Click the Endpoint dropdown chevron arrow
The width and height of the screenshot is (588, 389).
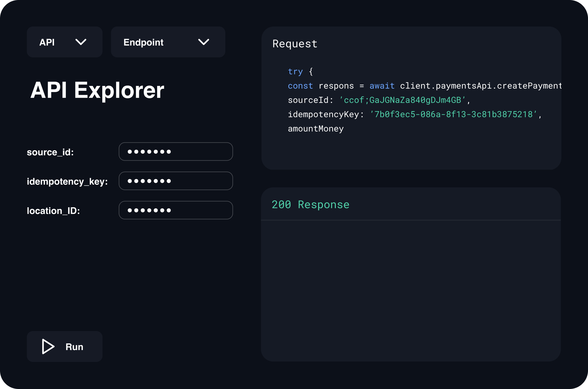(x=204, y=42)
